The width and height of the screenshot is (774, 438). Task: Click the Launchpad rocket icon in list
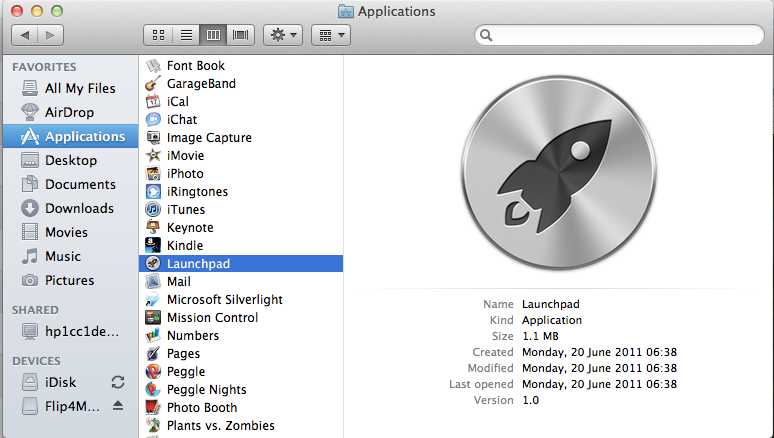[x=154, y=263]
